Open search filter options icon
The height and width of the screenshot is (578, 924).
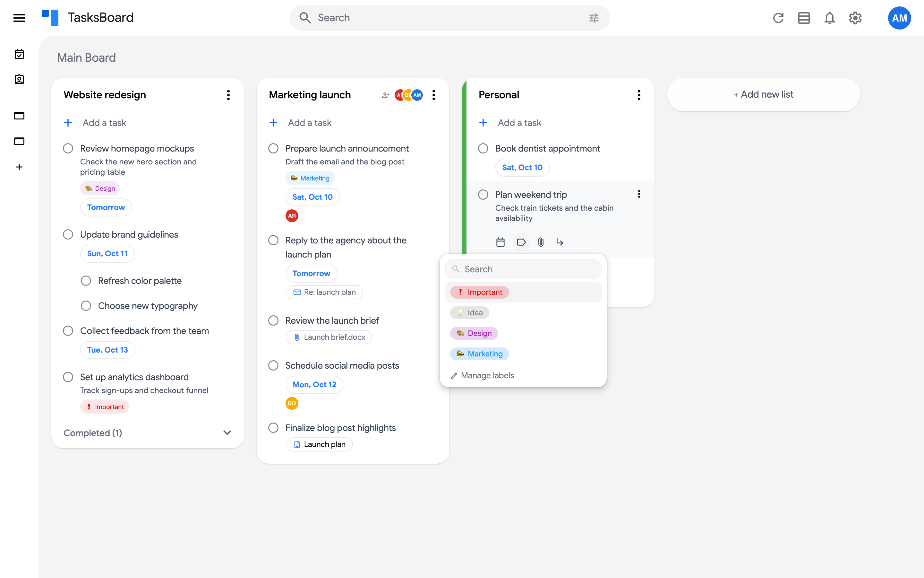(x=594, y=18)
